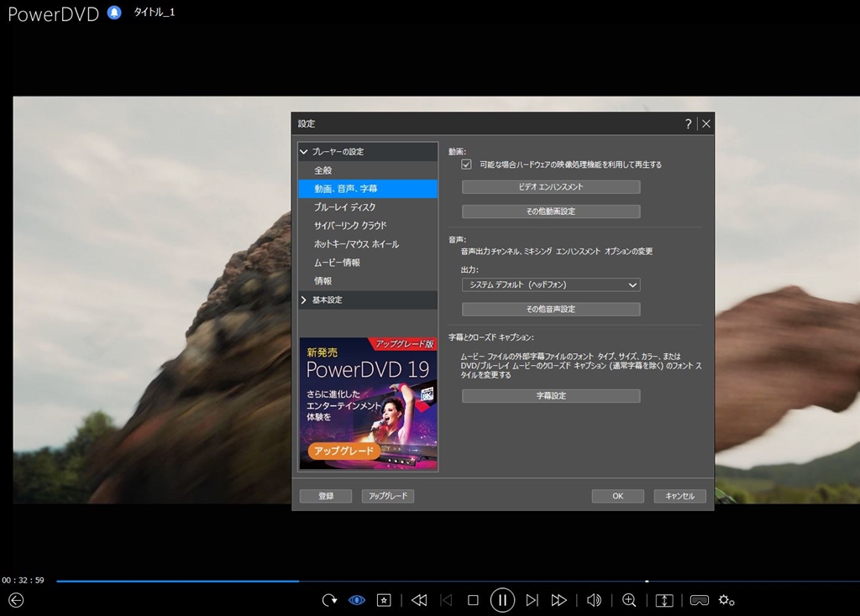Screen dimensions: 860x616
Task: Click ビデオ エンハンスメント button
Action: pyautogui.click(x=551, y=187)
